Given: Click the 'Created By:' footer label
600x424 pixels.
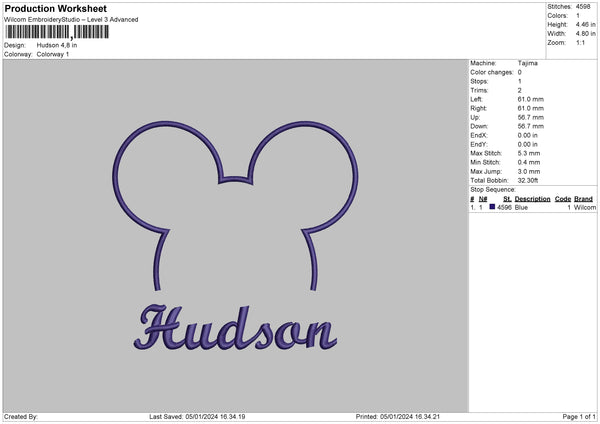Looking at the screenshot, I should pos(21,416).
